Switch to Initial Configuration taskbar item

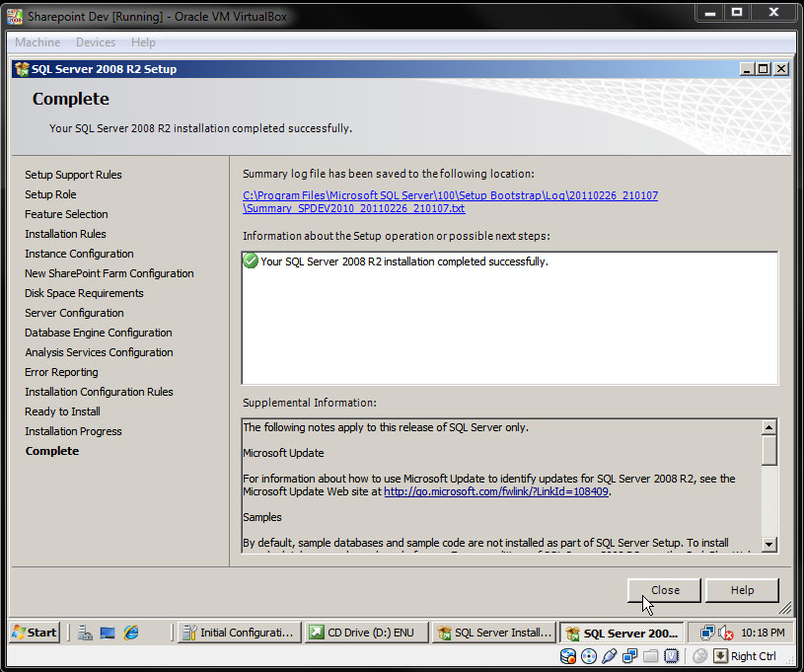(240, 633)
